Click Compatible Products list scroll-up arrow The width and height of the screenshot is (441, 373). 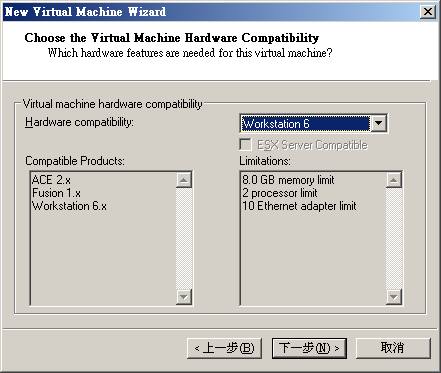point(184,180)
